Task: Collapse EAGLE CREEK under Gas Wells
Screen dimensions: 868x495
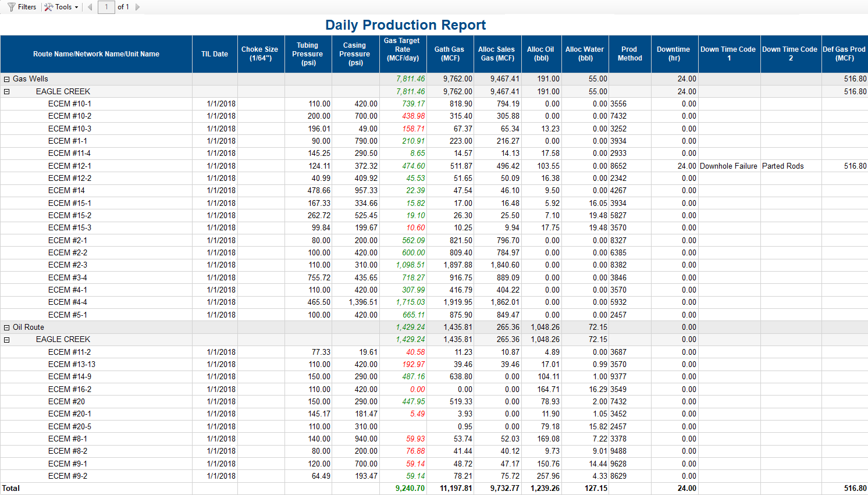Action: [7, 91]
